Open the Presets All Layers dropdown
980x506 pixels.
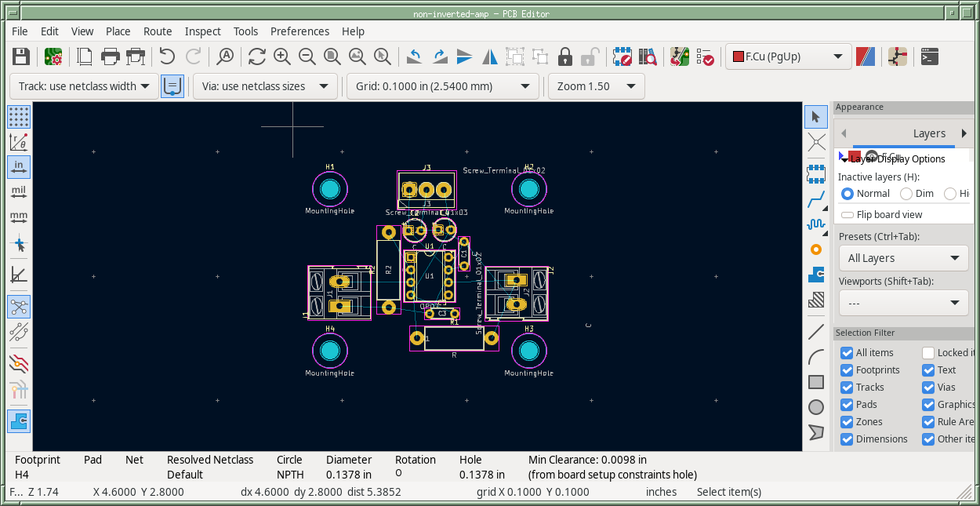click(x=904, y=258)
